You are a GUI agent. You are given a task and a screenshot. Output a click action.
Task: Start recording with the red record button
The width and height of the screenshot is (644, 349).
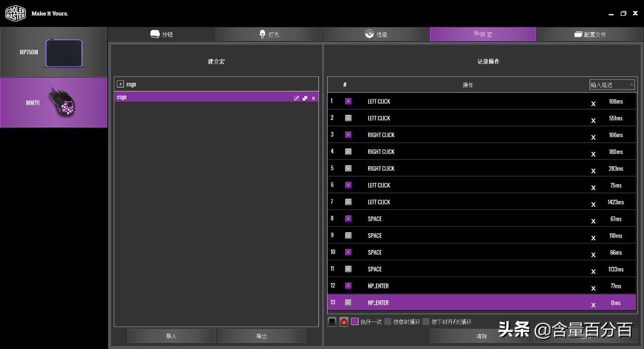point(344,322)
